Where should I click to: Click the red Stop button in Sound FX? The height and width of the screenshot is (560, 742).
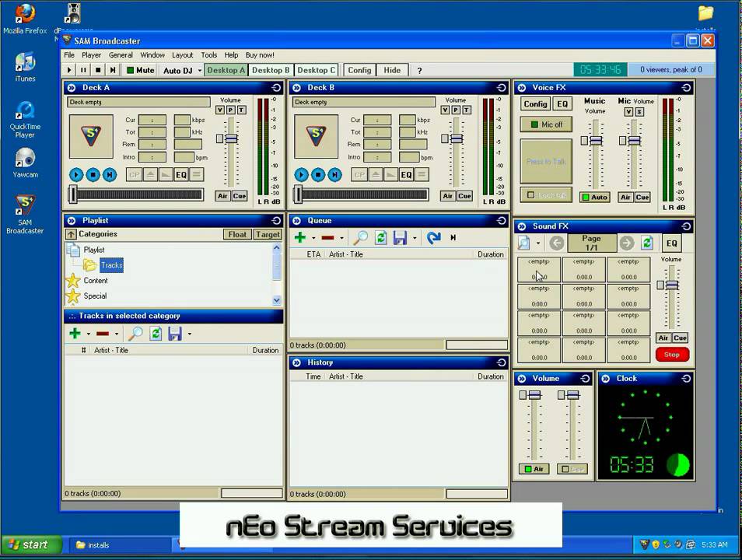(672, 355)
